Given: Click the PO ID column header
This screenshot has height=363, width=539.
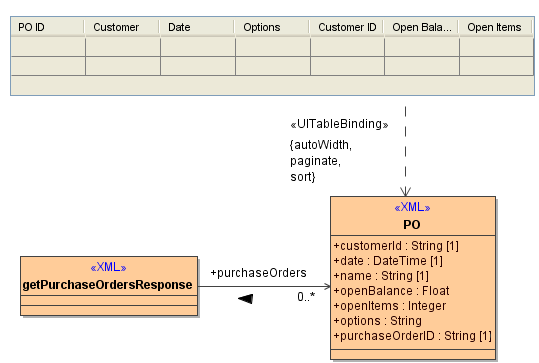Looking at the screenshot, I should coord(47,27).
